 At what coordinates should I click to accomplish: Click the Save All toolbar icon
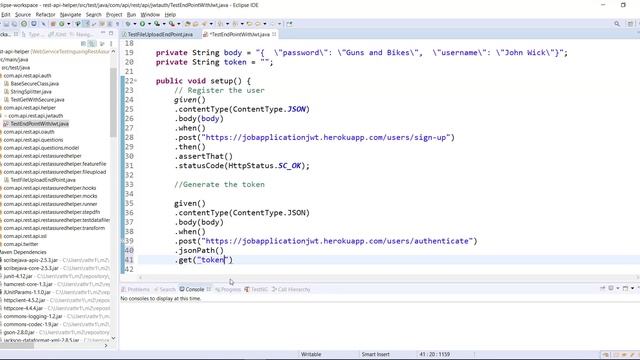click(x=14, y=24)
